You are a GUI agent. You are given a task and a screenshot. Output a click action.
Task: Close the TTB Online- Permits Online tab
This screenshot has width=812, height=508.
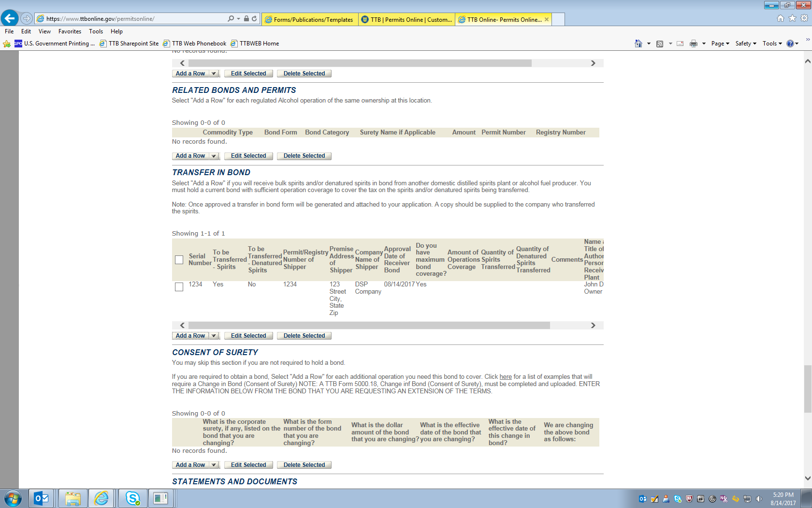pyautogui.click(x=547, y=19)
